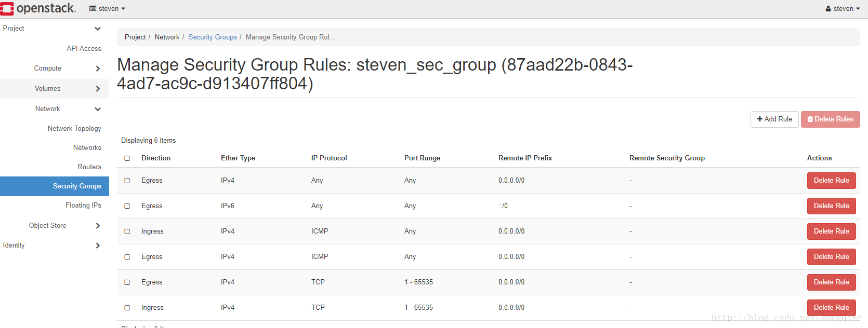Delete the Egress TCP rule
Viewport: 868px width, 328px height.
[831, 282]
